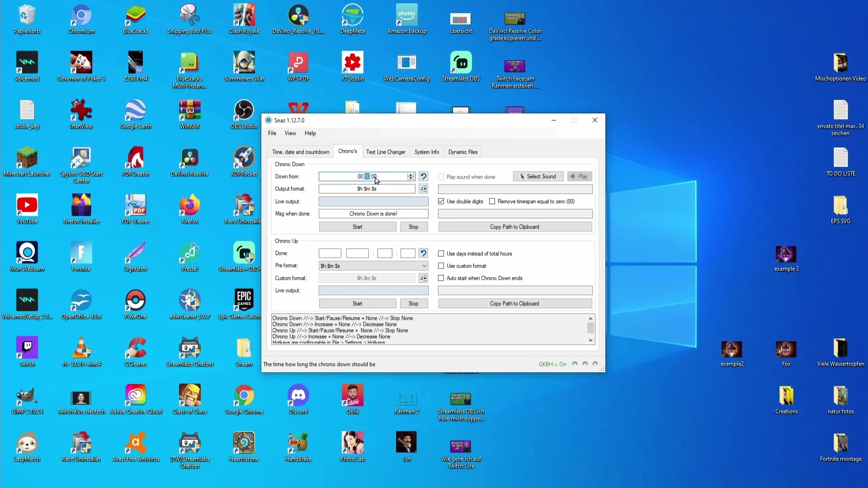Open output format insert options for Chrono Down
This screenshot has height=488, width=868.
[423, 189]
